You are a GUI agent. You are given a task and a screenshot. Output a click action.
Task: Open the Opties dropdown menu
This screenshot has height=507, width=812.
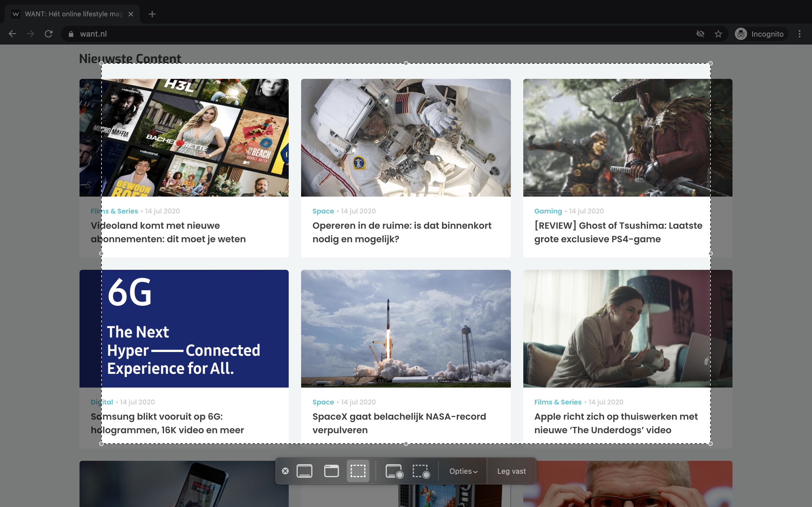(x=463, y=471)
